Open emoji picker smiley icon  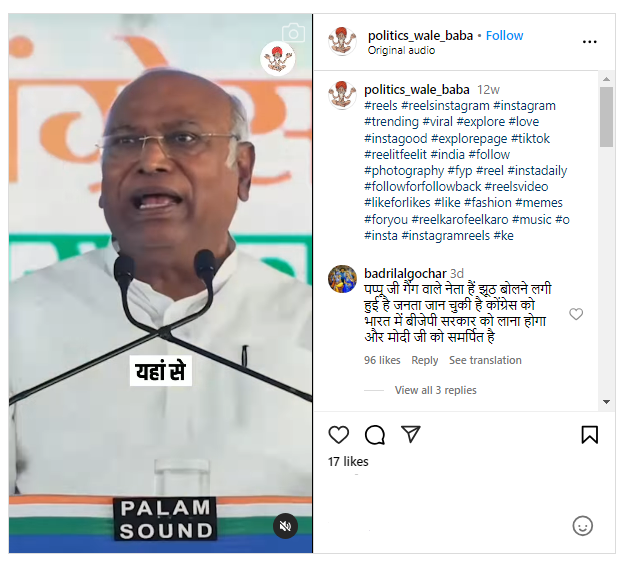[582, 525]
